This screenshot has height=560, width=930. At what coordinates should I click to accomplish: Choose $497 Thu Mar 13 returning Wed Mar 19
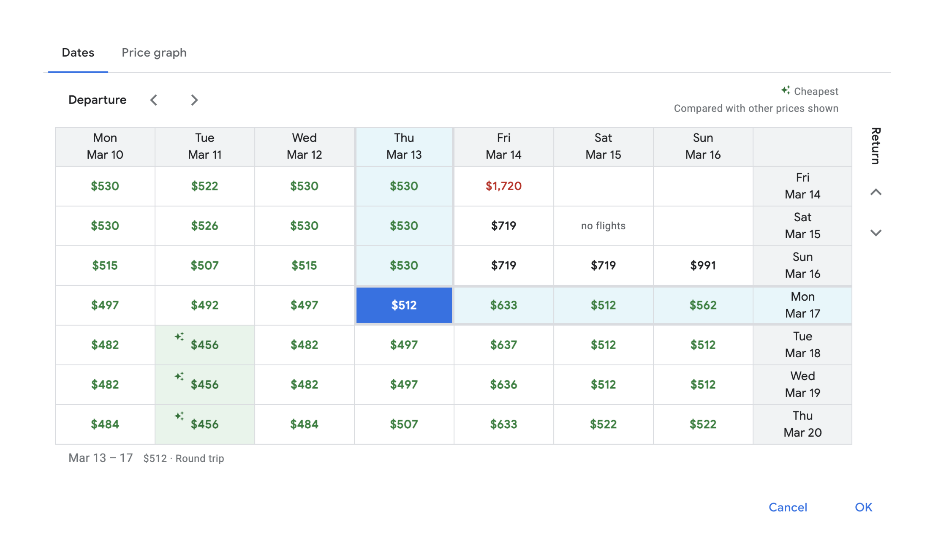click(x=404, y=385)
